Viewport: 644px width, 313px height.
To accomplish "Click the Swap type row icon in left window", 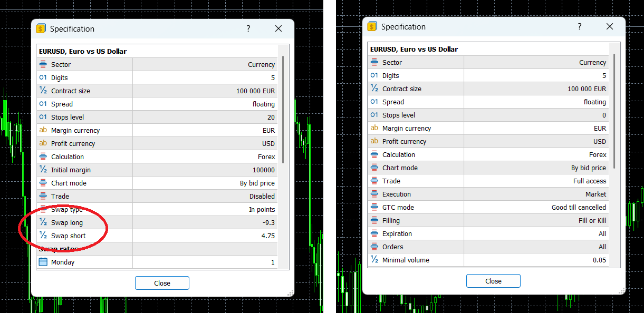I will pyautogui.click(x=43, y=209).
